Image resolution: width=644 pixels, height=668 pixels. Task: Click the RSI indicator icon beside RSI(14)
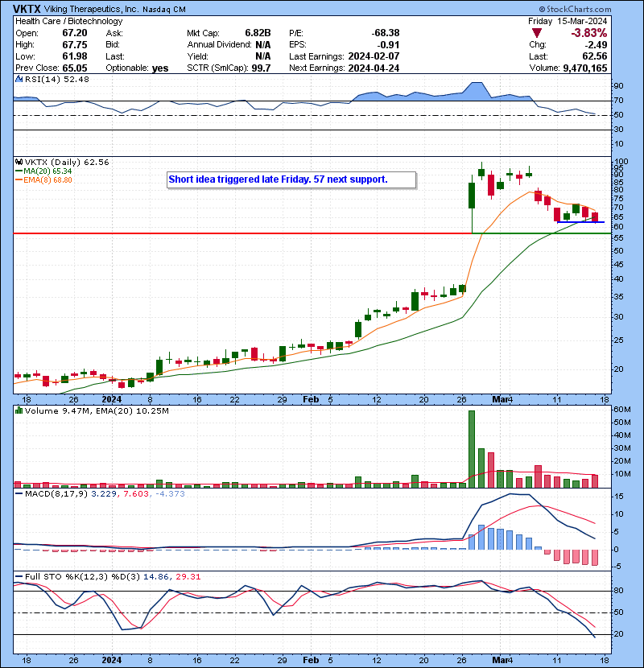(19, 79)
